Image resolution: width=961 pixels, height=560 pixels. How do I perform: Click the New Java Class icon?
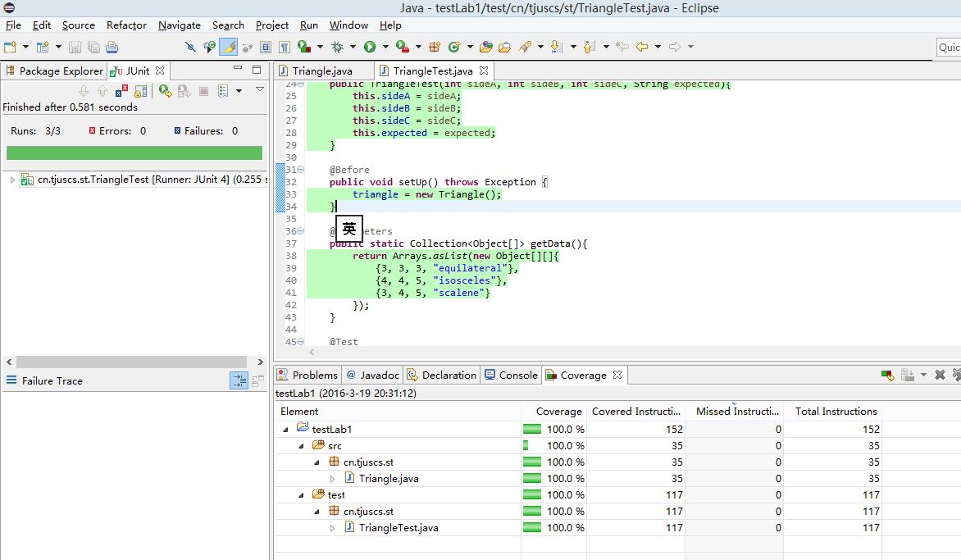(454, 47)
